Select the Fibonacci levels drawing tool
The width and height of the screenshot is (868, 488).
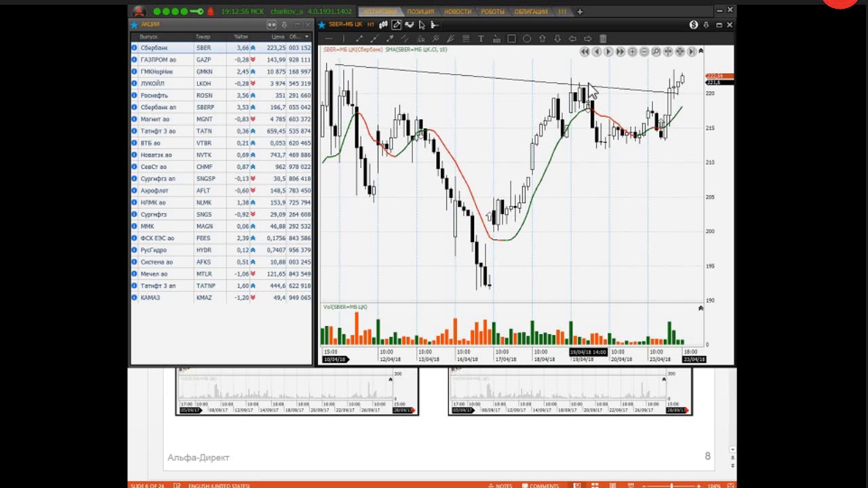[466, 39]
